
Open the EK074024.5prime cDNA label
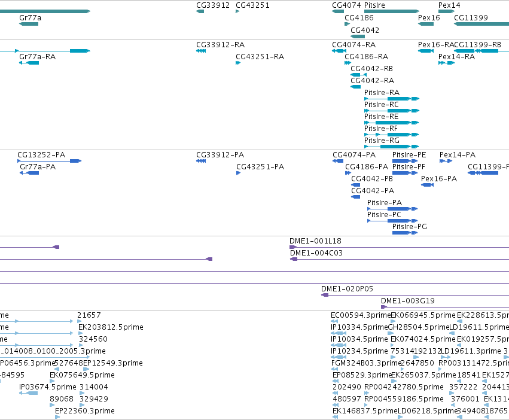[x=423, y=339]
